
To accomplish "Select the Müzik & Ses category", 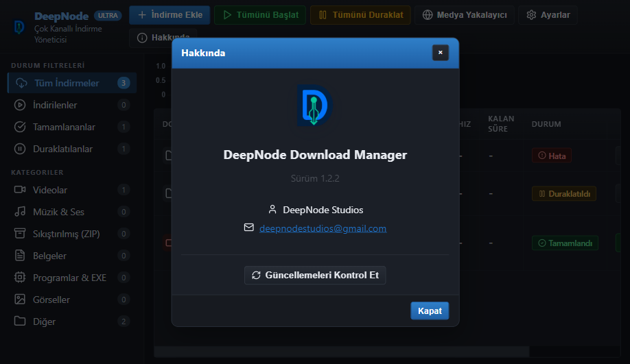I will click(72, 212).
